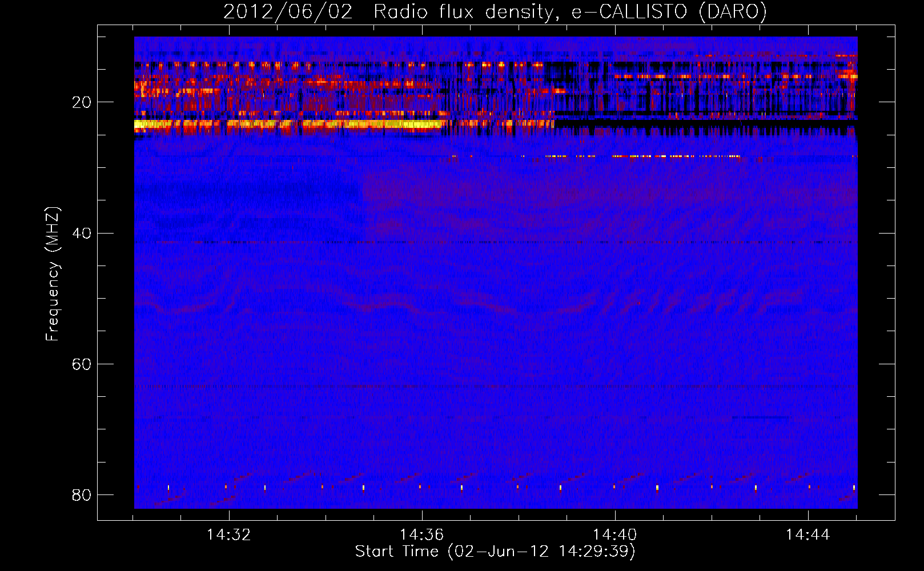The height and width of the screenshot is (571, 924).
Task: Click the 'Frequency (MHZ)' axis label
Action: click(53, 274)
